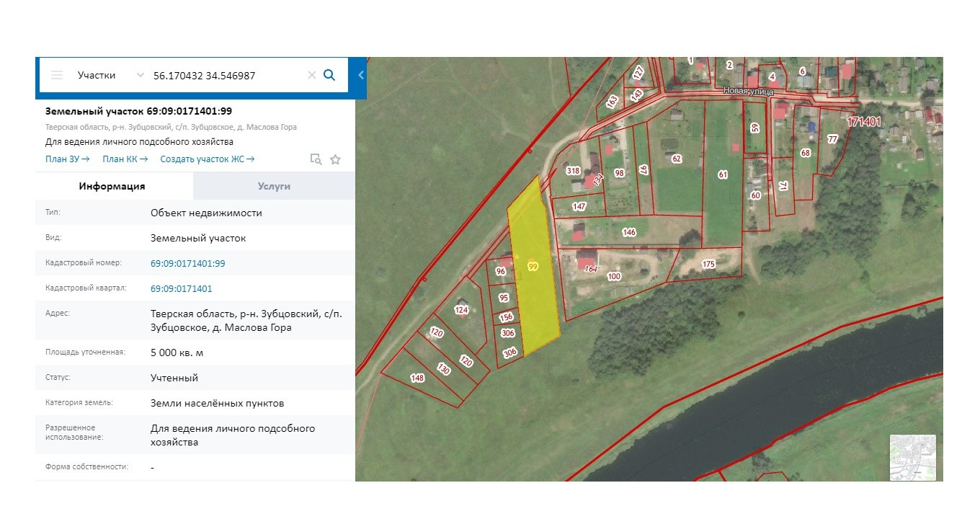980x532 pixels.
Task: Click Создать участок ЖС link
Action: [207, 159]
